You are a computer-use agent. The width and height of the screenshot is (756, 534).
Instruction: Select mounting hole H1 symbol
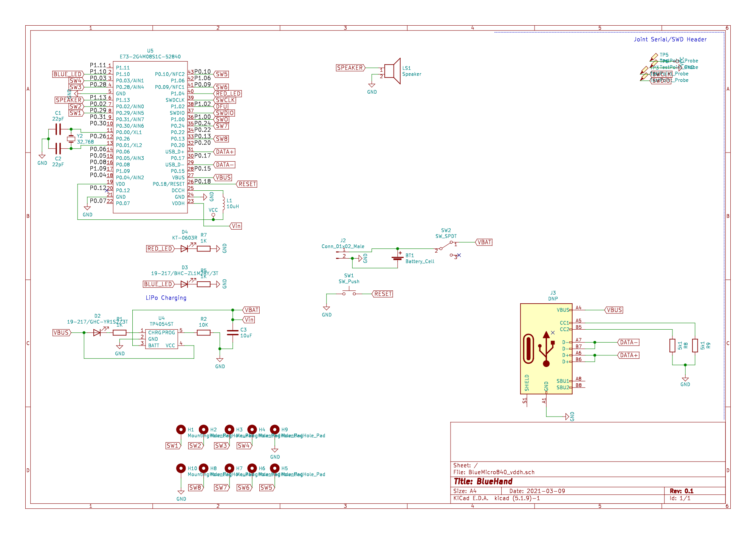coord(181,429)
